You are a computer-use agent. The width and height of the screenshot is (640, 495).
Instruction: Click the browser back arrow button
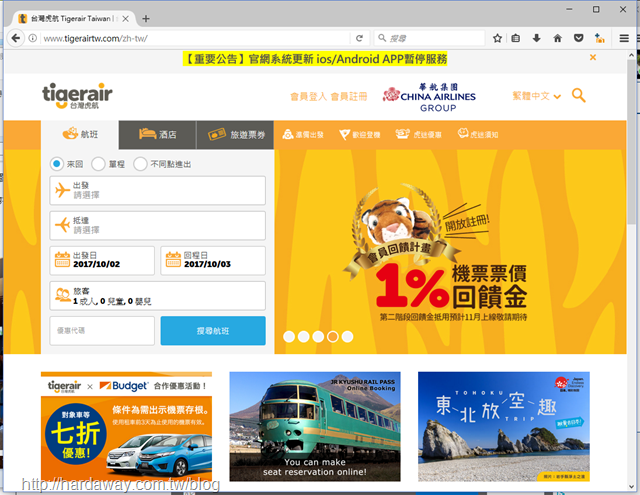[x=16, y=38]
